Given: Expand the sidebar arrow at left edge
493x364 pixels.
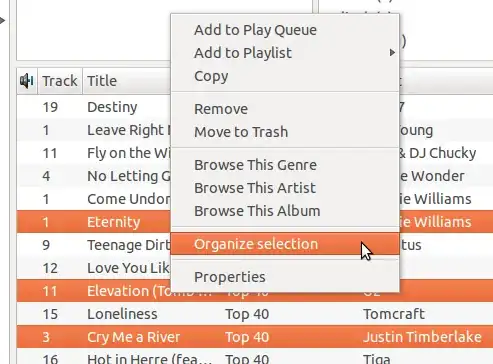Looking at the screenshot, I should [x=2, y=20].
